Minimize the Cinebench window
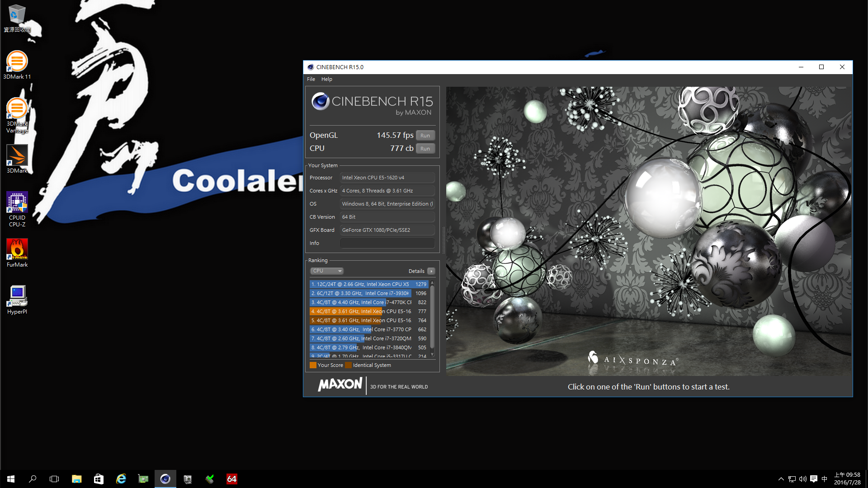This screenshot has width=868, height=488. [x=801, y=67]
